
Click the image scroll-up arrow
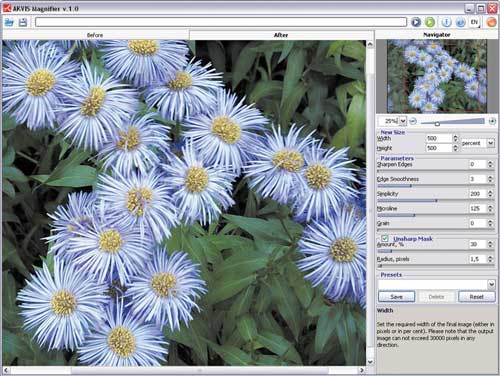click(x=370, y=44)
